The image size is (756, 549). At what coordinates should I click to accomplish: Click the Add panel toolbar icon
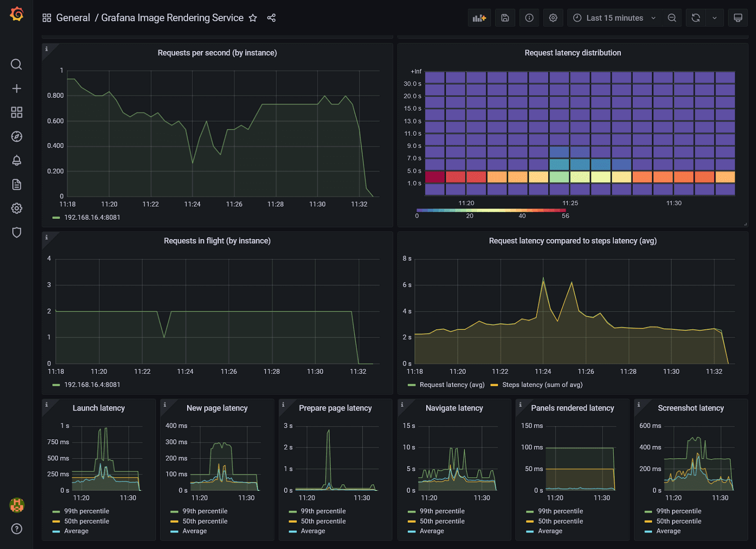[x=479, y=18]
